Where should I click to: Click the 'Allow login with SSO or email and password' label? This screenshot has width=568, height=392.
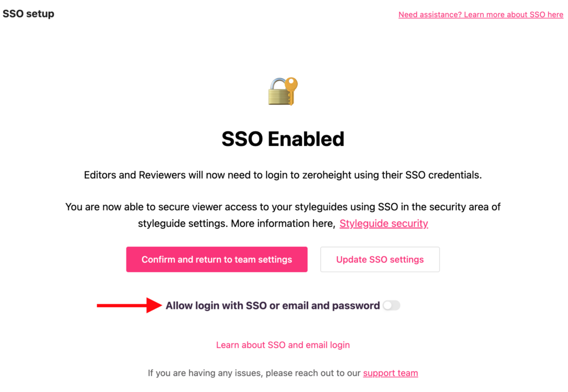coord(273,306)
